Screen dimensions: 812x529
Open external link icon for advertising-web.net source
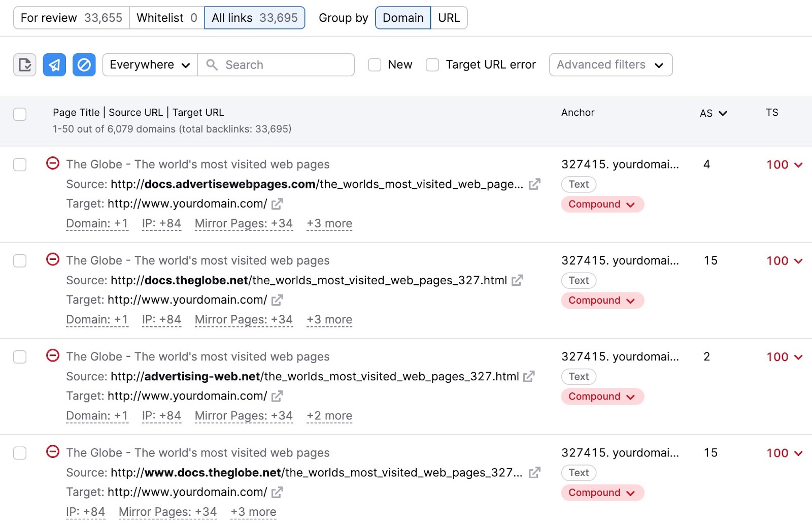pos(529,377)
